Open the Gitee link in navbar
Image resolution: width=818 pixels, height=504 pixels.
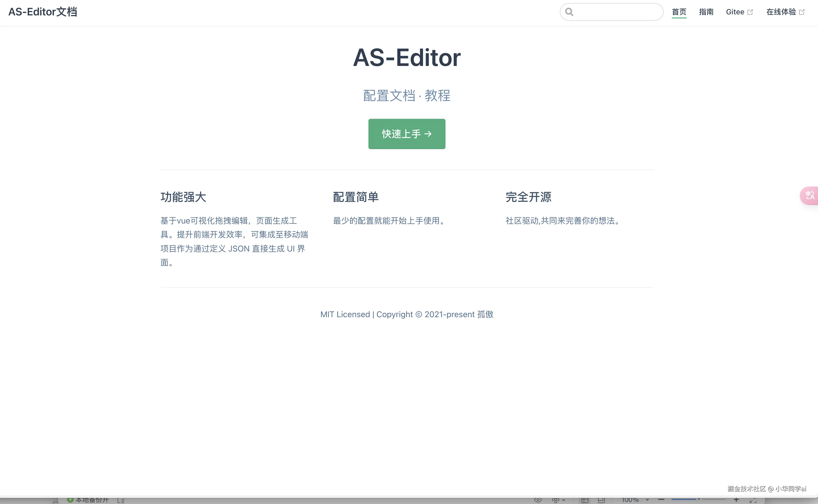pyautogui.click(x=735, y=12)
